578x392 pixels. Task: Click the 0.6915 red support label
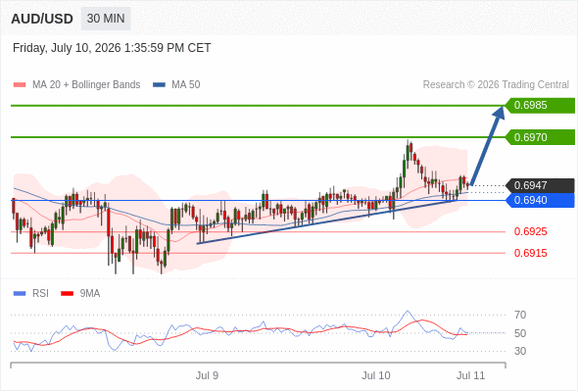pos(530,254)
